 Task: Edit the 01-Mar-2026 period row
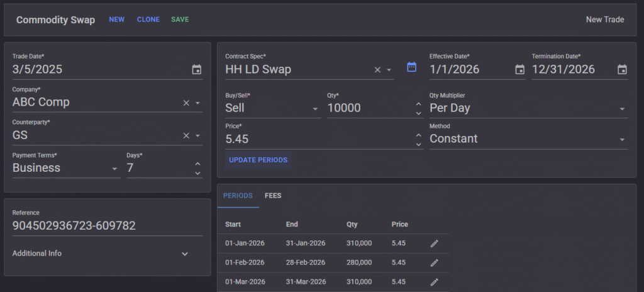[x=434, y=282]
